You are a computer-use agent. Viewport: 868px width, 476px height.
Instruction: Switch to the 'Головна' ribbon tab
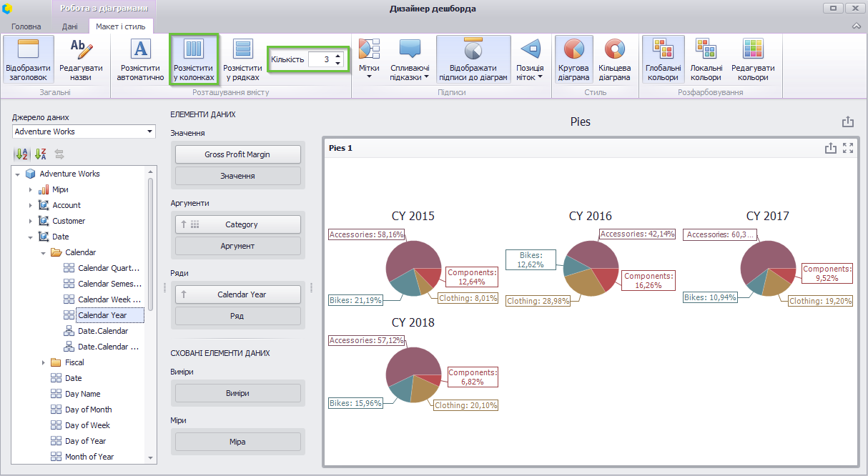[26, 26]
